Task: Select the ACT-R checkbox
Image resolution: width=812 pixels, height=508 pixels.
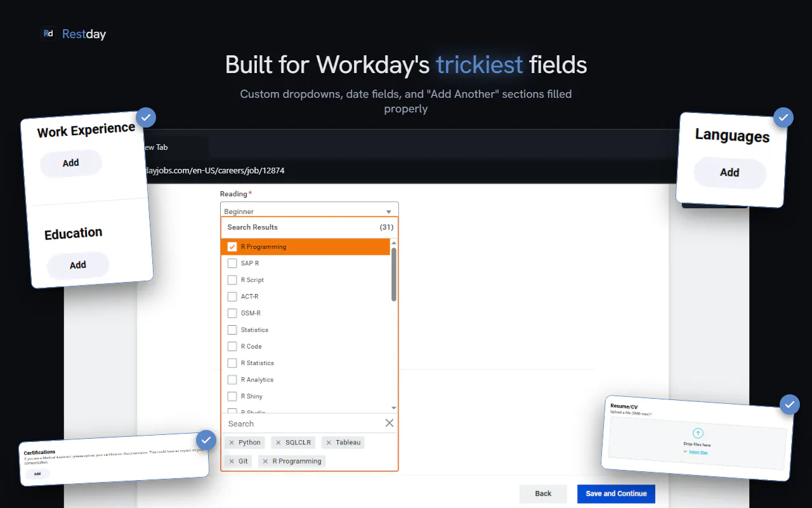Action: (x=232, y=297)
